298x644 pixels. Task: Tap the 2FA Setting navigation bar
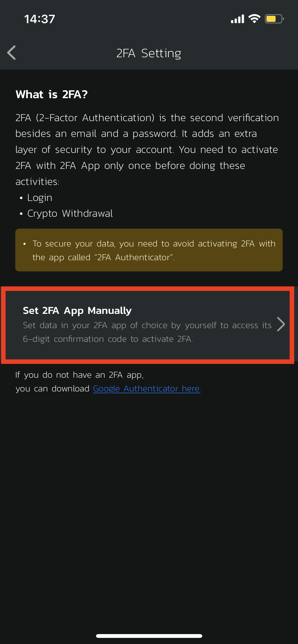click(x=149, y=53)
